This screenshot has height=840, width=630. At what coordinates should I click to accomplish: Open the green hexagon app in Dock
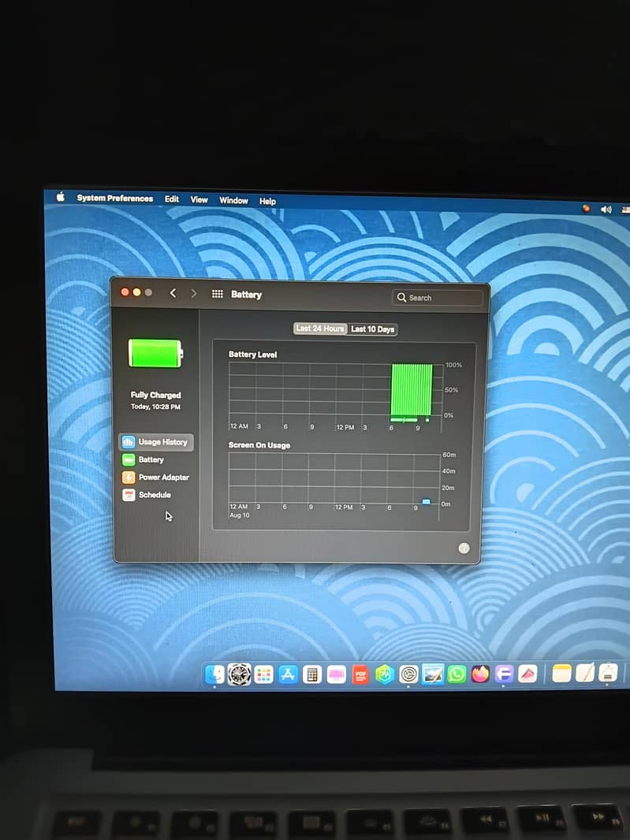385,675
